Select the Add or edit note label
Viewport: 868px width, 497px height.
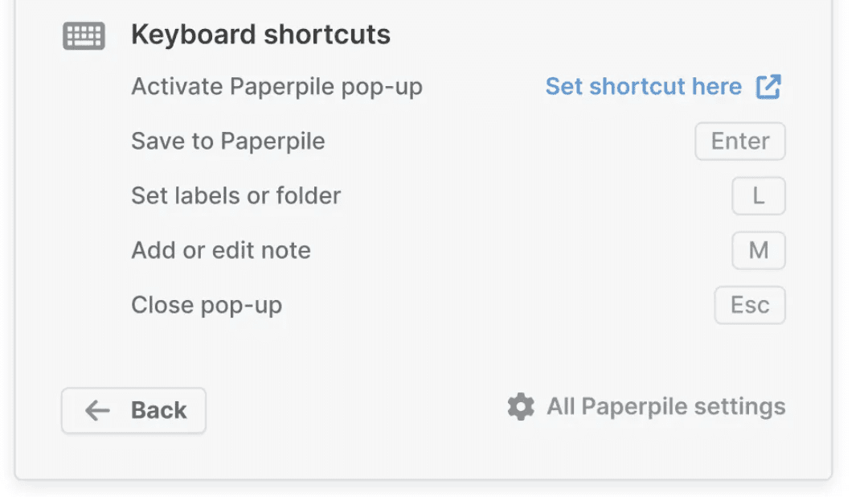point(221,251)
